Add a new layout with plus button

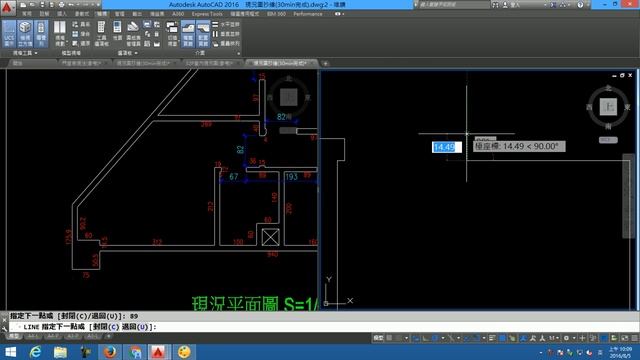click(108, 336)
